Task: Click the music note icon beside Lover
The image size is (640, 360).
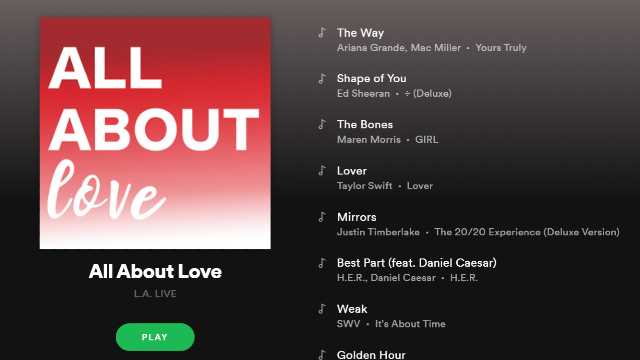Action: point(322,170)
